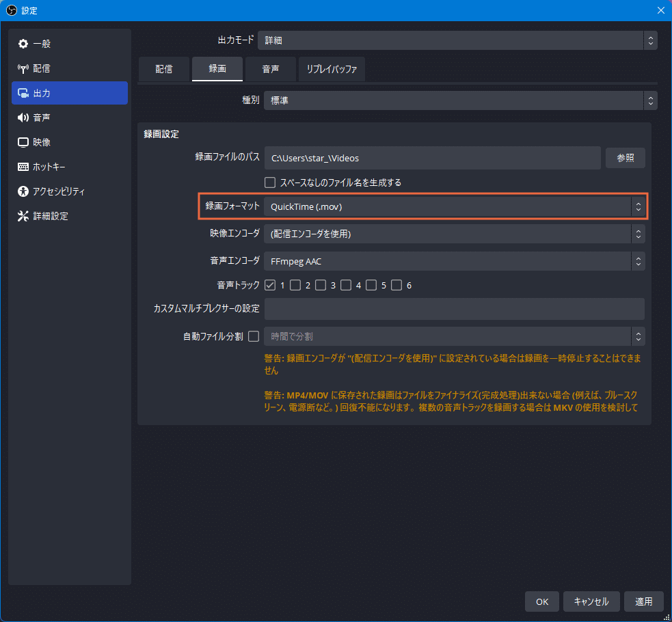This screenshot has width=672, height=622.
Task: Open the 録画フォーマット dropdown
Action: pos(455,206)
